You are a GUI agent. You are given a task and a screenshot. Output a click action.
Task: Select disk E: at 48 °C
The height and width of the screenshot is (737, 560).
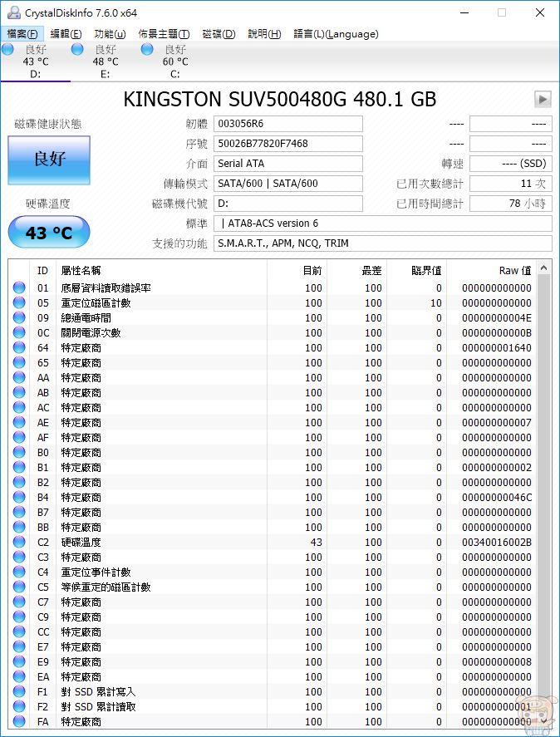point(106,61)
